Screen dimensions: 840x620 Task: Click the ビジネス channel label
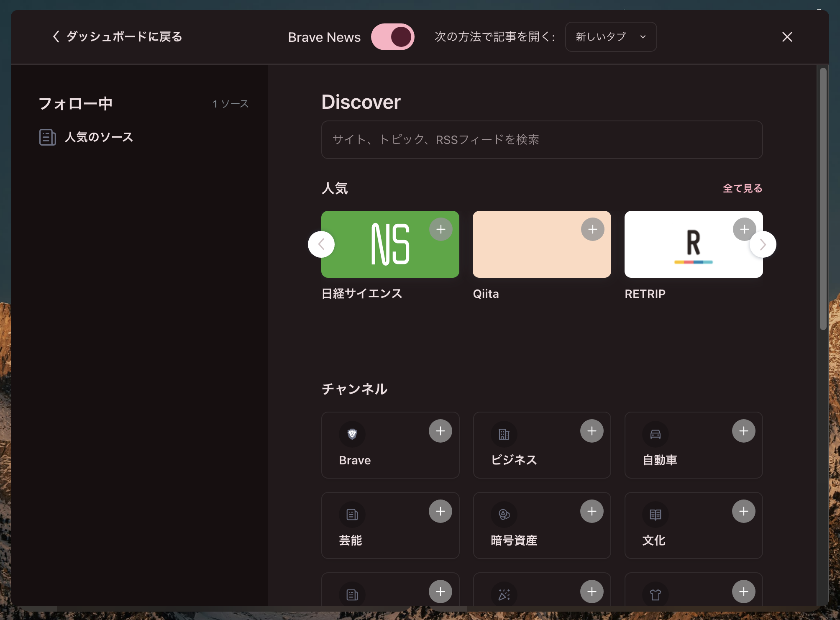(x=514, y=460)
